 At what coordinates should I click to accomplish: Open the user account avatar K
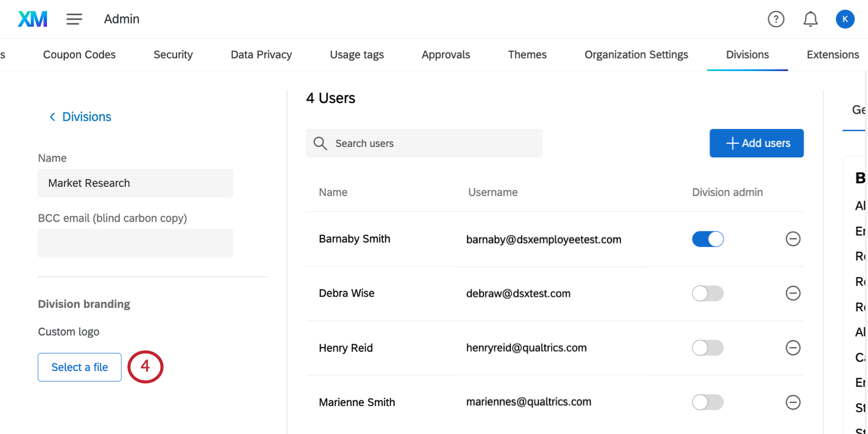coord(845,19)
